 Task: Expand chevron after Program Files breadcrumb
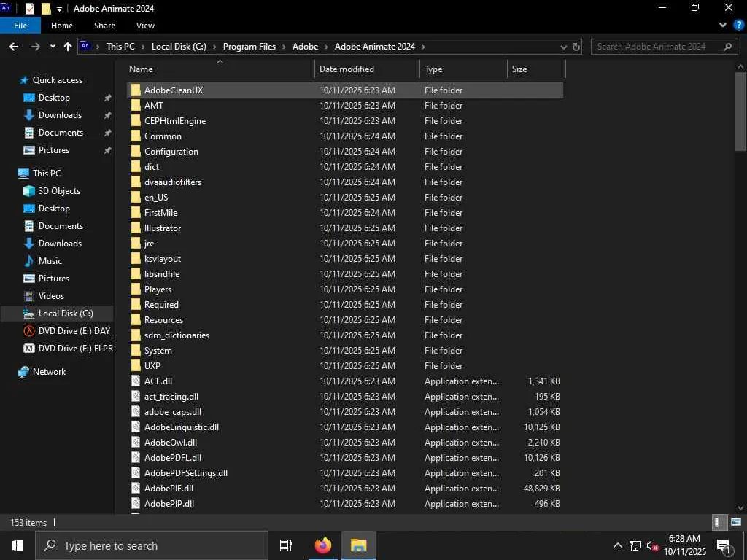[284, 47]
